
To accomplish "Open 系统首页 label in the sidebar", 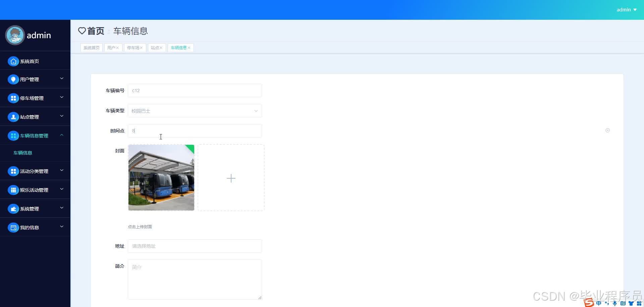I will pos(30,61).
